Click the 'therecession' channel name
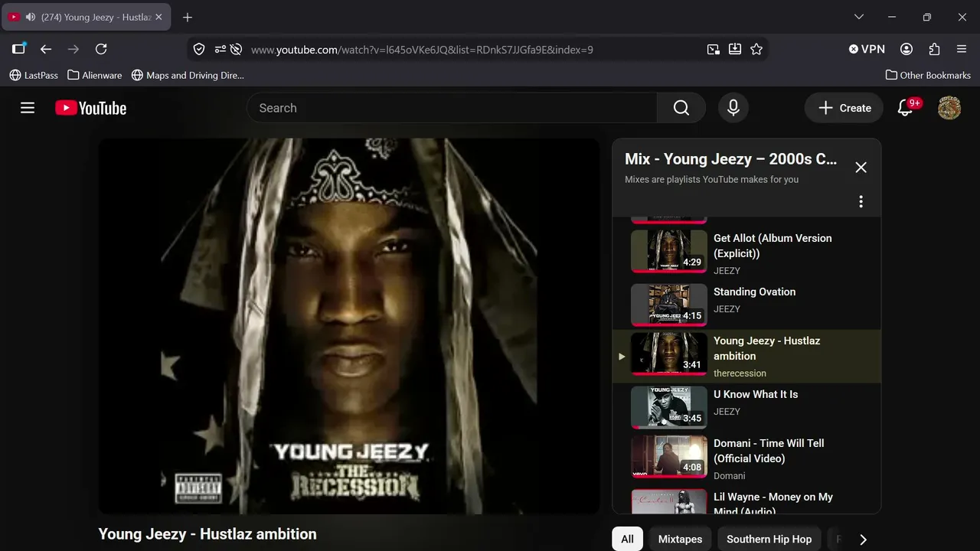The width and height of the screenshot is (980, 551). pyautogui.click(x=740, y=373)
